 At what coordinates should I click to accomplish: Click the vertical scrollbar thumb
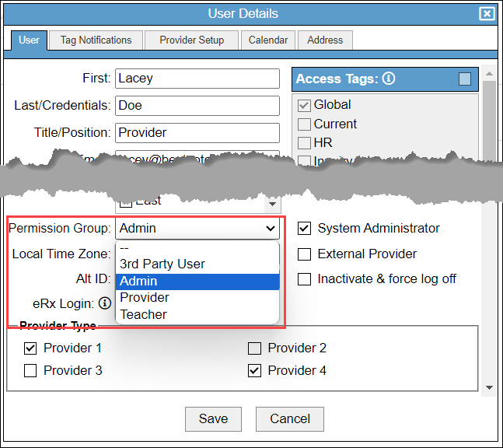489,121
